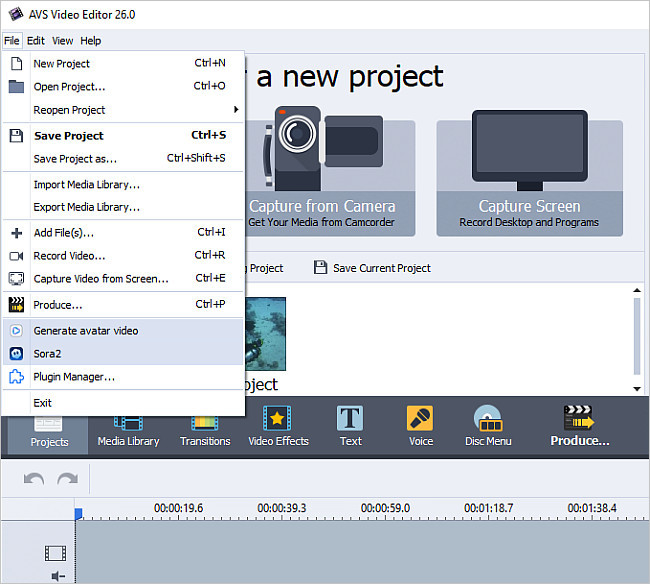This screenshot has height=584, width=650.
Task: Click the Plugin Manager puzzle icon
Action: (16, 376)
